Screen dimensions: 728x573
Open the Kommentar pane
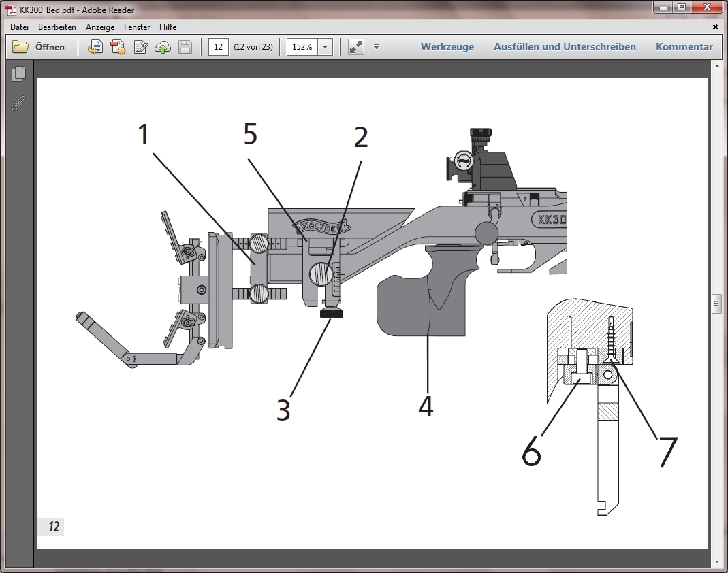tap(684, 47)
